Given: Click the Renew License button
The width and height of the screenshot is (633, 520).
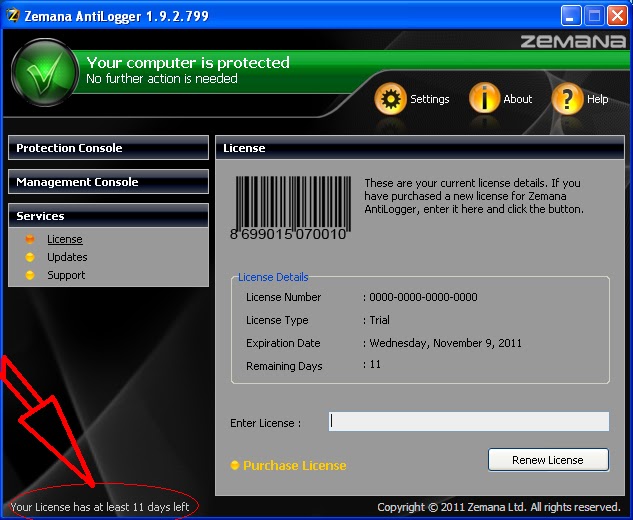Looking at the screenshot, I should point(548,460).
